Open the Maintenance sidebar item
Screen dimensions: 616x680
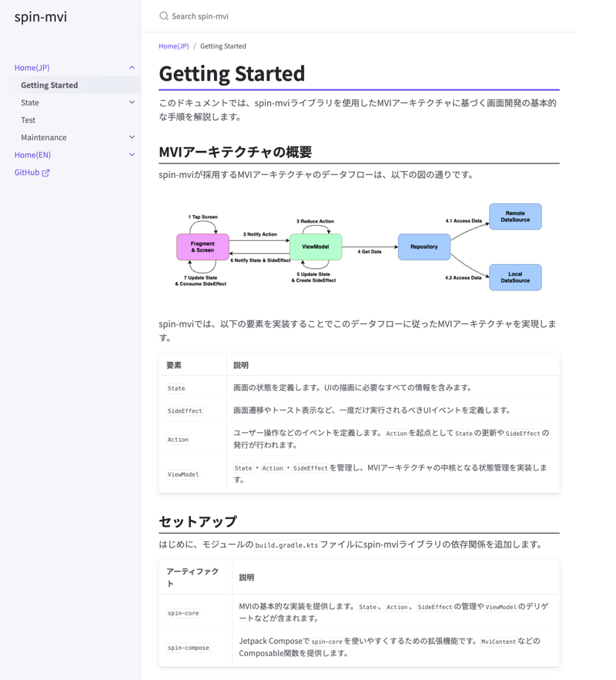pyautogui.click(x=44, y=137)
